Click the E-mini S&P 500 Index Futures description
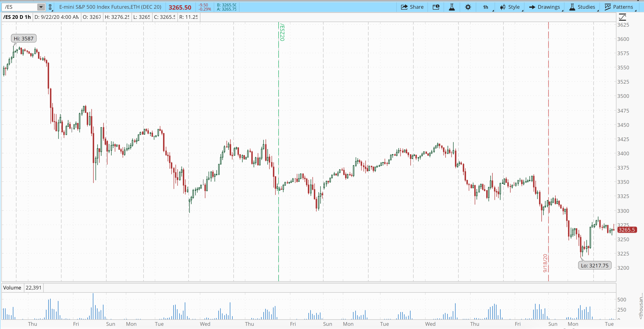This screenshot has height=329, width=644. click(x=110, y=7)
